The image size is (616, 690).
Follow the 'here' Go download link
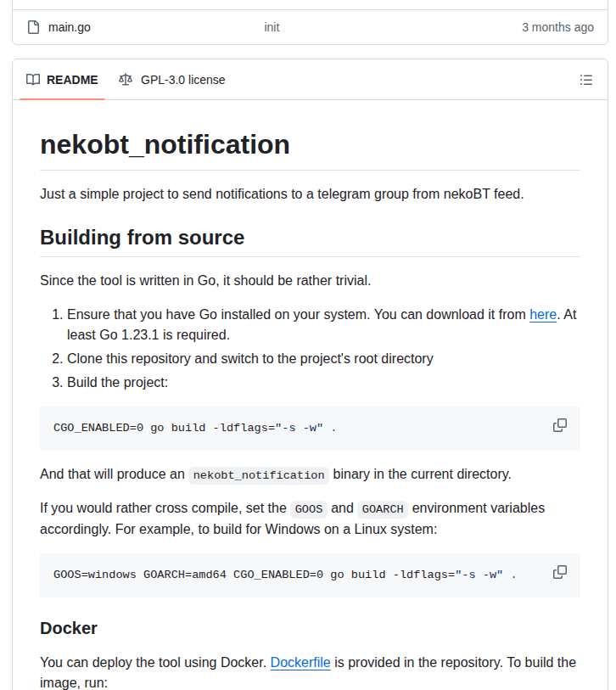[x=543, y=315]
